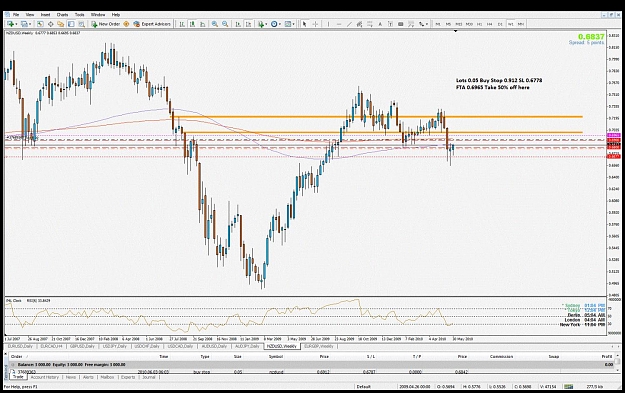Select the horizontal line tool

point(339,24)
